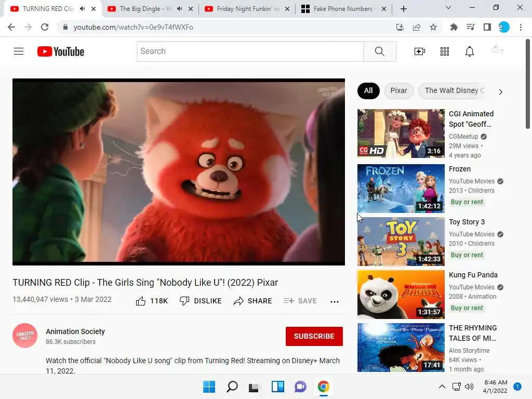532x399 pixels.
Task: Click the address bar URL
Action: coord(134,27)
